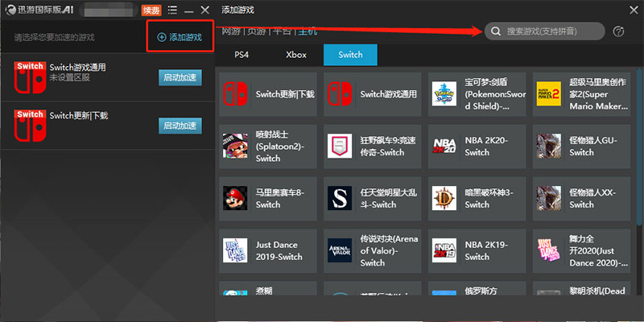644x322 pixels.
Task: Select the 主机 category
Action: click(x=308, y=31)
